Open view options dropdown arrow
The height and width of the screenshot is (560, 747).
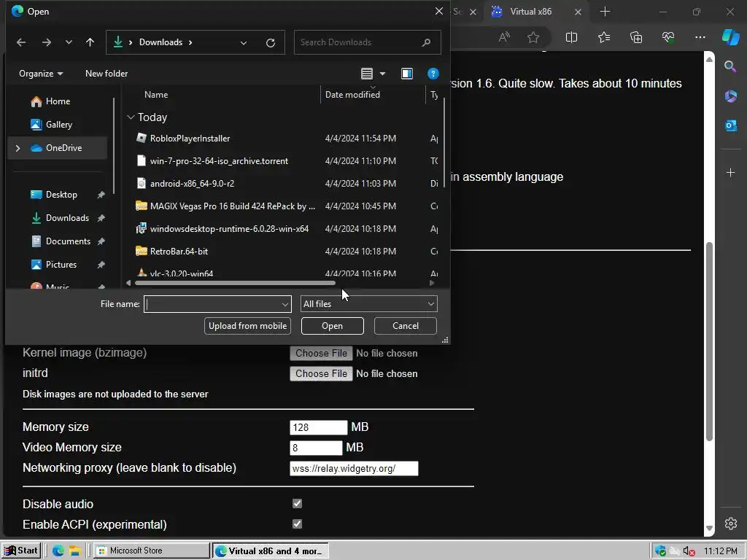(x=382, y=74)
